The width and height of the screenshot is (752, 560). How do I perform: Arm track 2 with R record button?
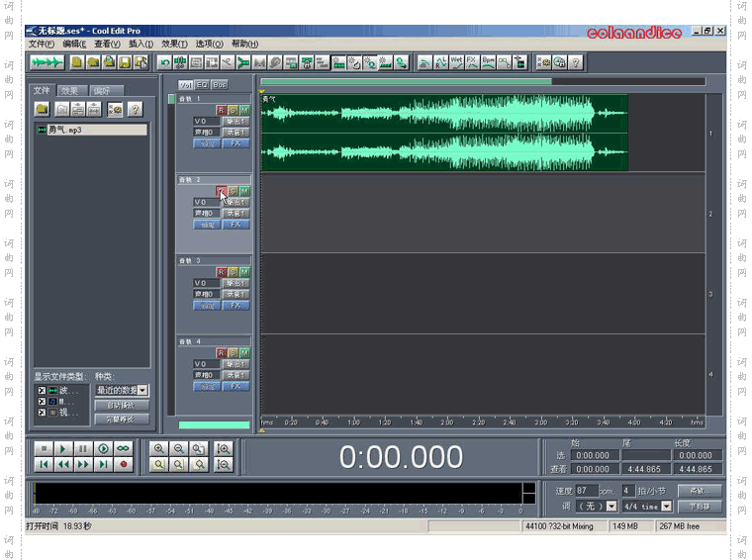tap(221, 191)
